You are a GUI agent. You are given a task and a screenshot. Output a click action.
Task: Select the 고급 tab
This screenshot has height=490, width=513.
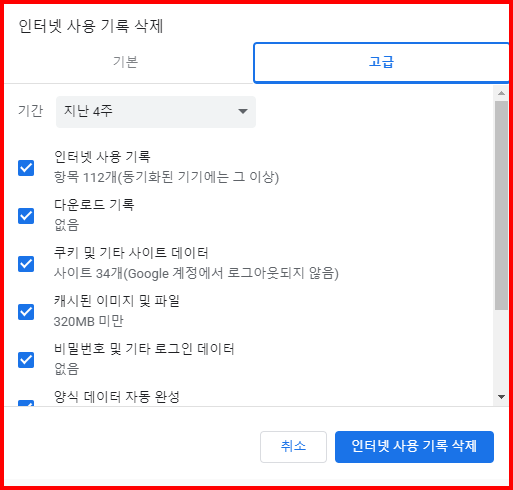[381, 63]
